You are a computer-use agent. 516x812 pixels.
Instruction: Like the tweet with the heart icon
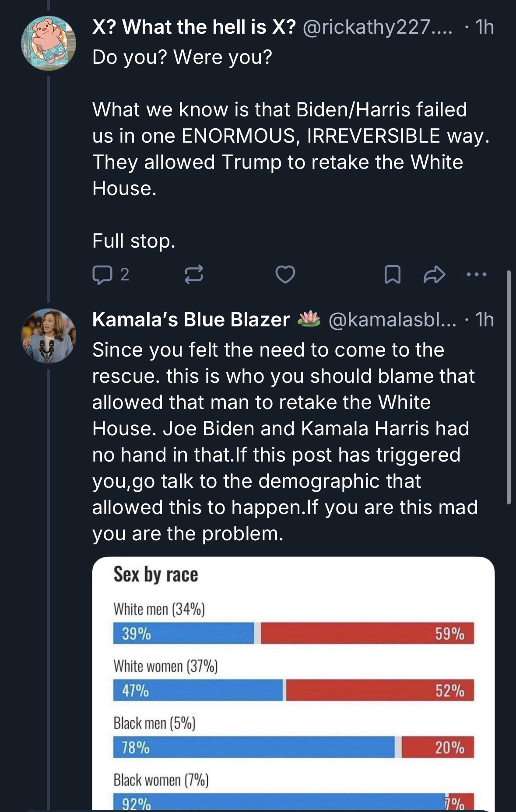coord(285,275)
